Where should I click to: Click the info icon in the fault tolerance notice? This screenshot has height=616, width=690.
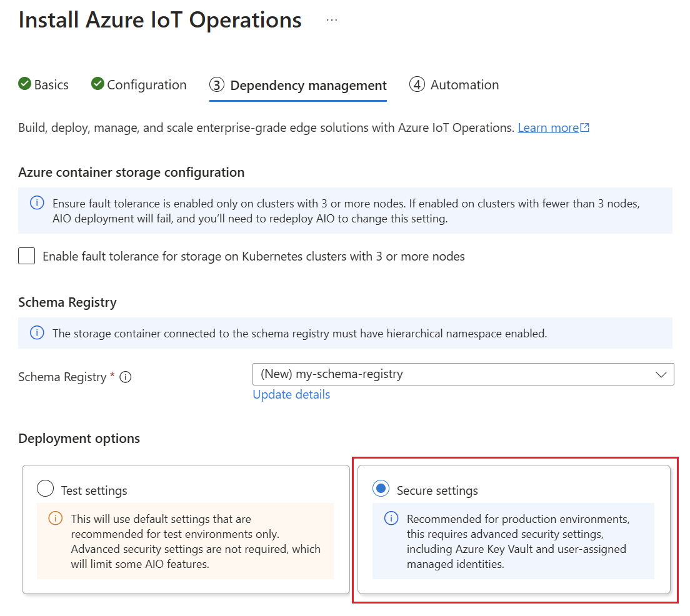(36, 202)
